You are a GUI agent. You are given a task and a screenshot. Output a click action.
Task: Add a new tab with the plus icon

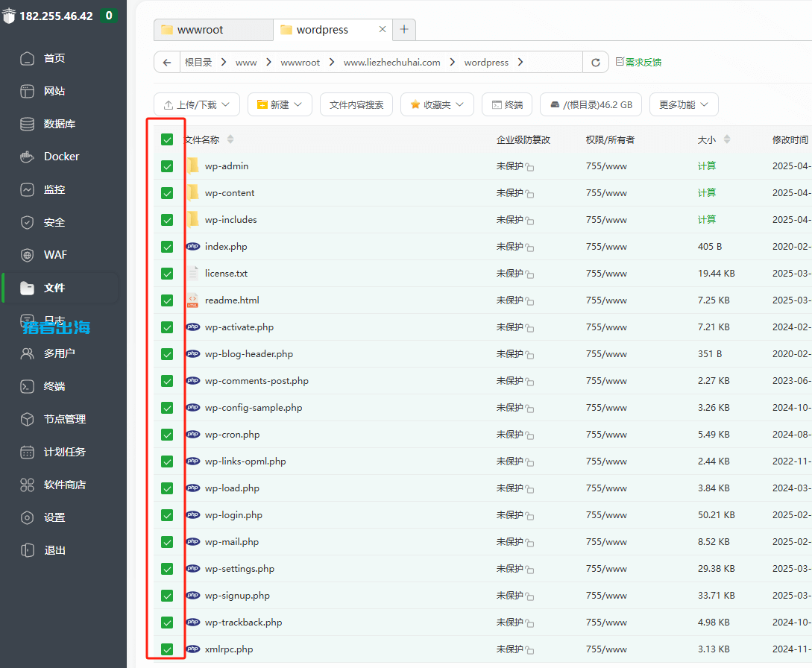(404, 30)
